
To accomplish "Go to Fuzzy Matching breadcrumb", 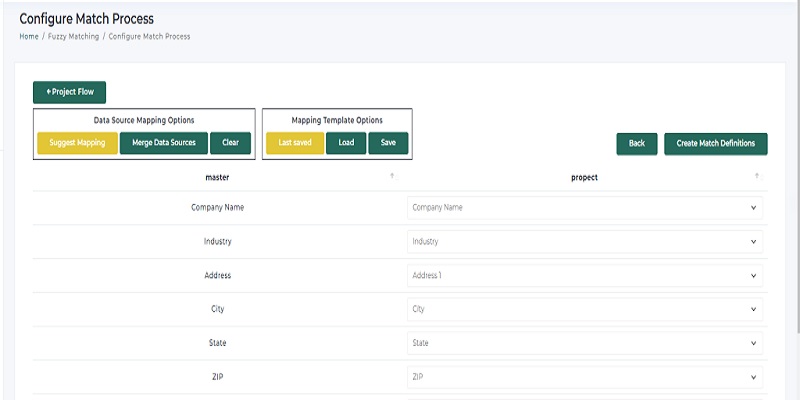I will pyautogui.click(x=73, y=36).
